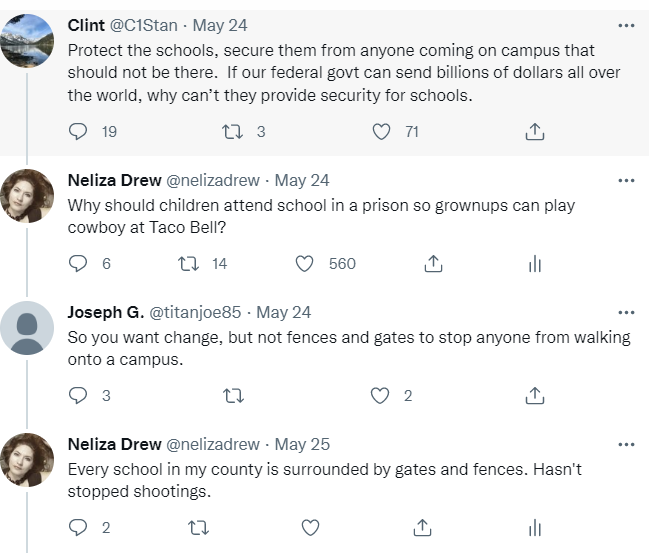Open more options on Clint's tweet
This screenshot has width=649, height=553.
pyautogui.click(x=626, y=24)
